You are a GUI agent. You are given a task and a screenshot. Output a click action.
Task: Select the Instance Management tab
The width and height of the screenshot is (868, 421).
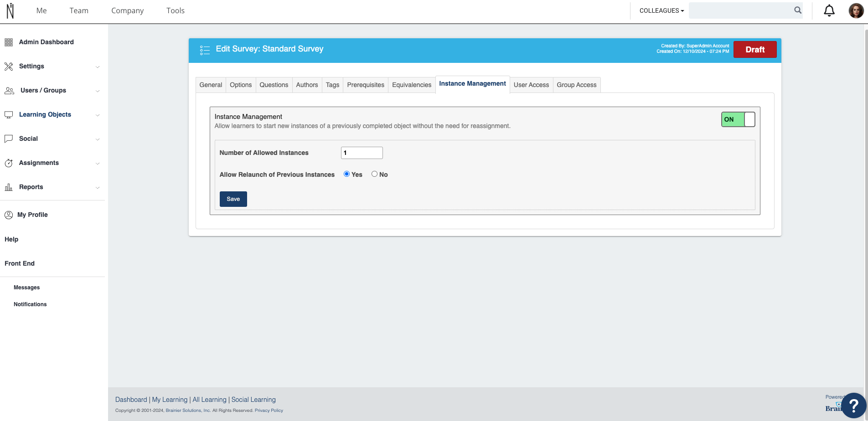pos(473,84)
